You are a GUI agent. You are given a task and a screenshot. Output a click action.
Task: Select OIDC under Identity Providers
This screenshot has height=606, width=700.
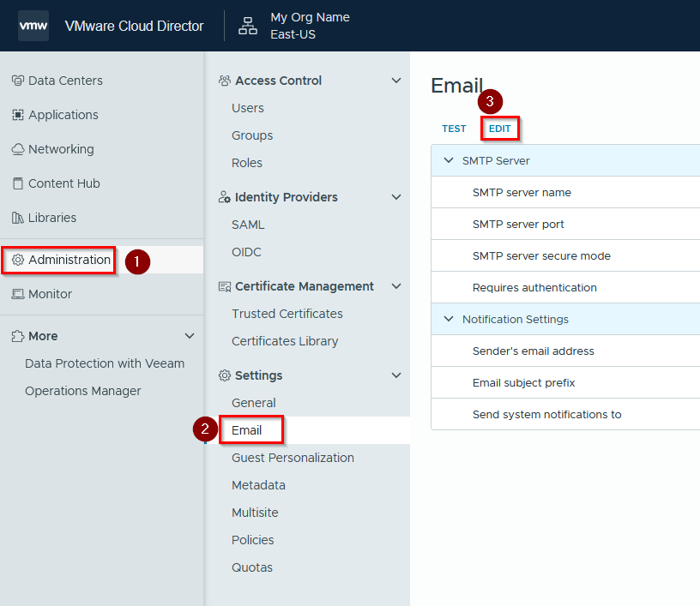pyautogui.click(x=246, y=252)
